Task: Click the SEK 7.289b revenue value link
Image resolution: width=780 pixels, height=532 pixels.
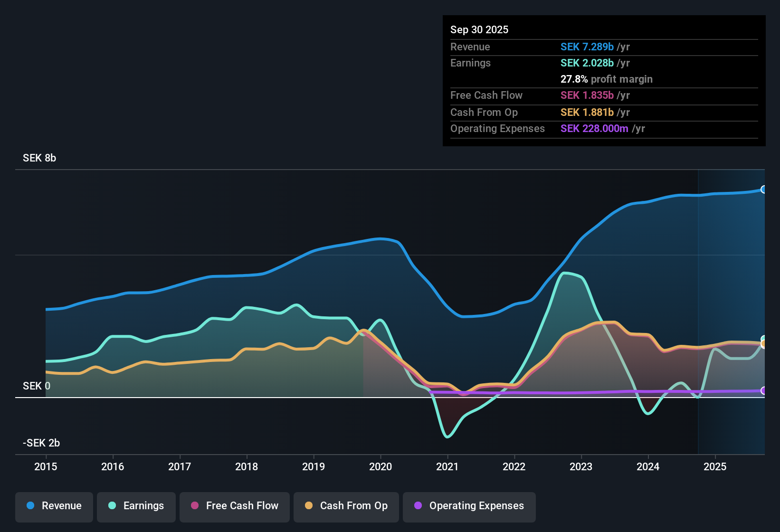Action: click(587, 47)
